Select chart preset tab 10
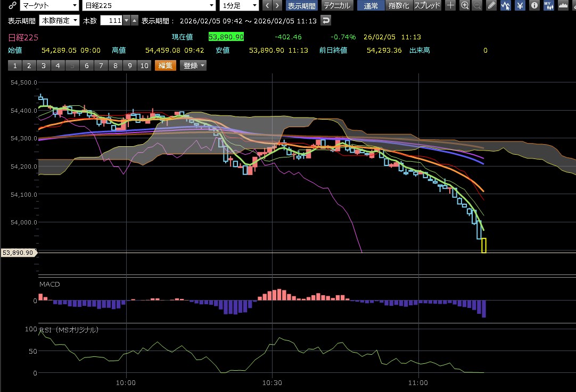The image size is (576, 392). [x=144, y=65]
